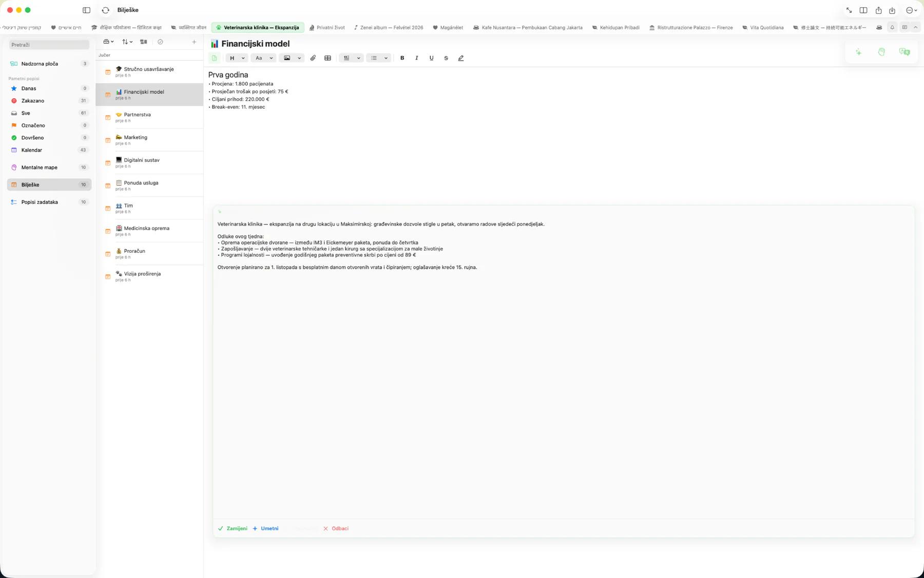The width and height of the screenshot is (924, 578).
Task: Click the notifications bell icon
Action: pos(892,27)
